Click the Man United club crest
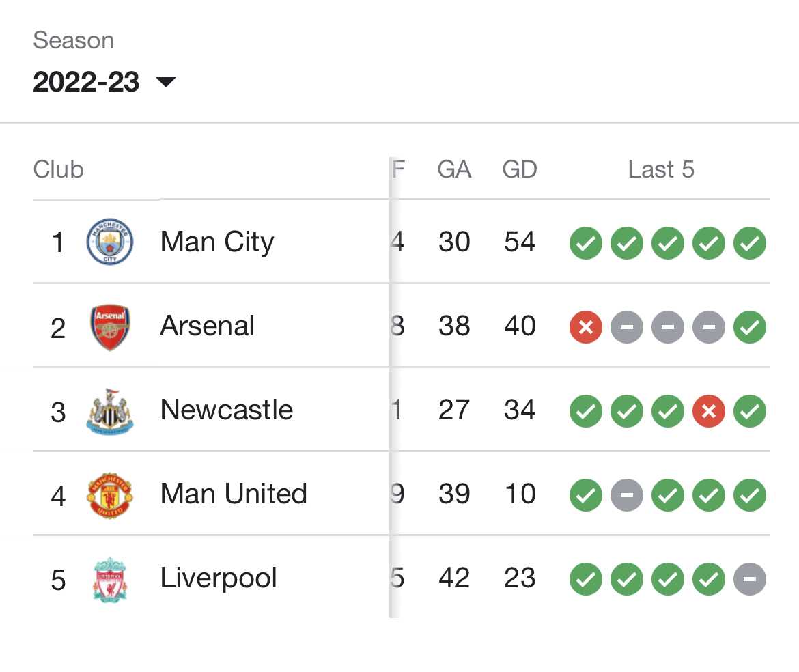The width and height of the screenshot is (799, 672). [x=109, y=495]
